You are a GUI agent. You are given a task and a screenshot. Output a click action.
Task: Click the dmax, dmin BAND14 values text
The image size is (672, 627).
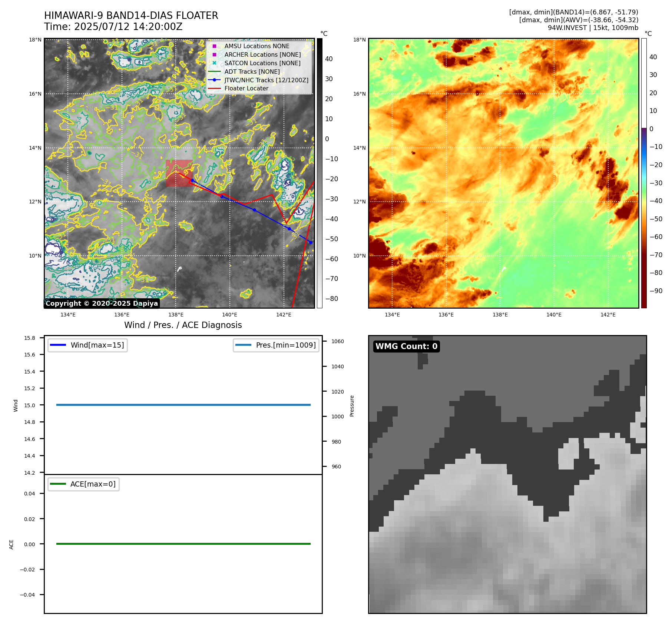574,12
